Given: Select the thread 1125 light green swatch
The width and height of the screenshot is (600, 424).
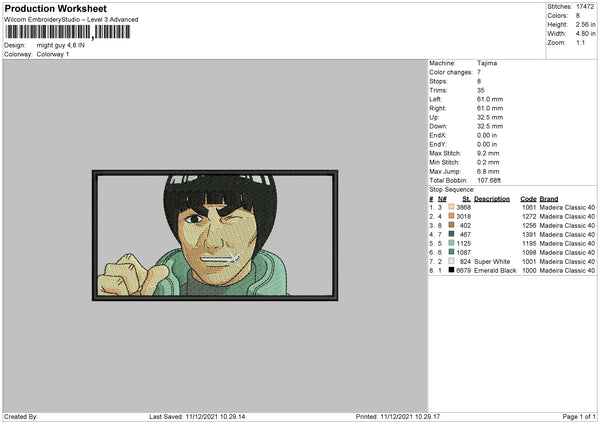Looking at the screenshot, I should pos(451,243).
